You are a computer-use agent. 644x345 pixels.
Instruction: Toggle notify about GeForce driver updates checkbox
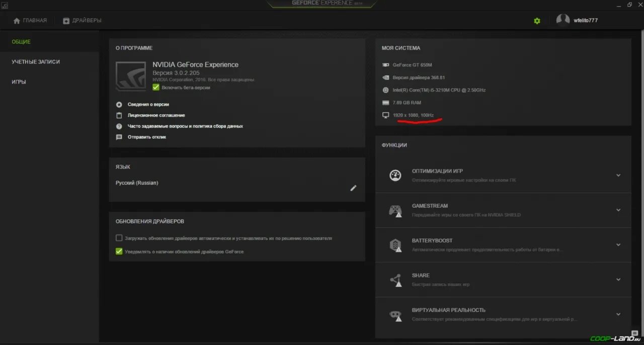click(x=119, y=251)
